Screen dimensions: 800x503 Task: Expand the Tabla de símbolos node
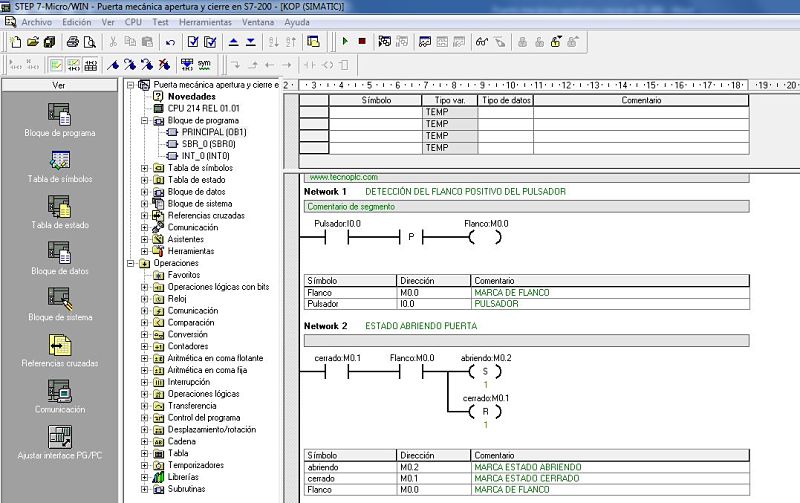pos(144,168)
